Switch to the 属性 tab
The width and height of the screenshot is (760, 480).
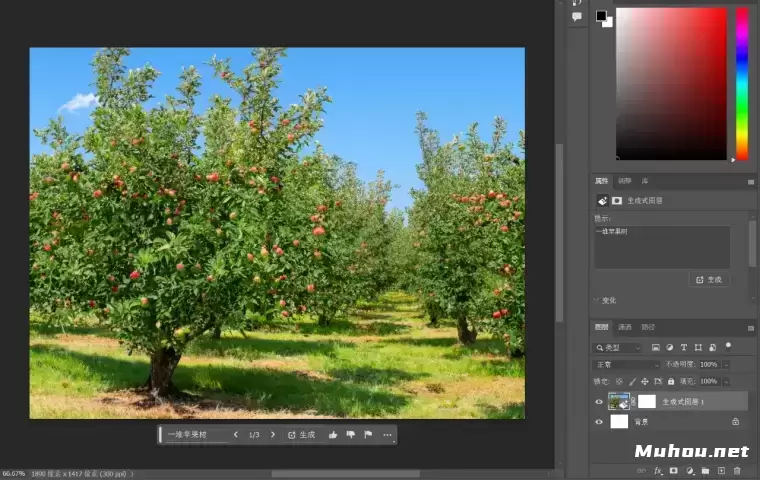point(602,181)
